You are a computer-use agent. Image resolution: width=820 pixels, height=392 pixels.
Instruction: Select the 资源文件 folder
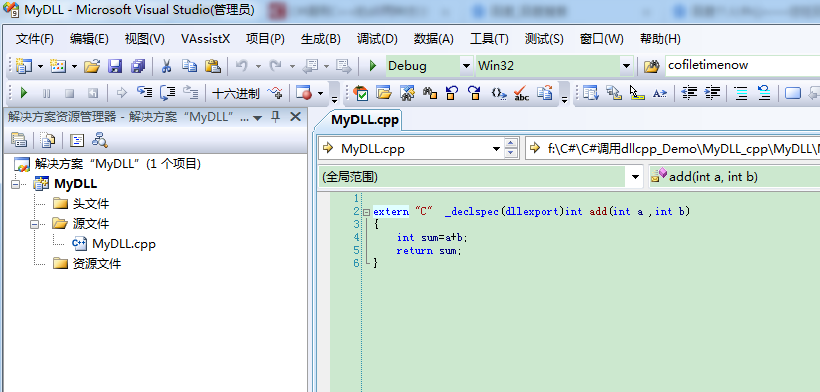97,263
